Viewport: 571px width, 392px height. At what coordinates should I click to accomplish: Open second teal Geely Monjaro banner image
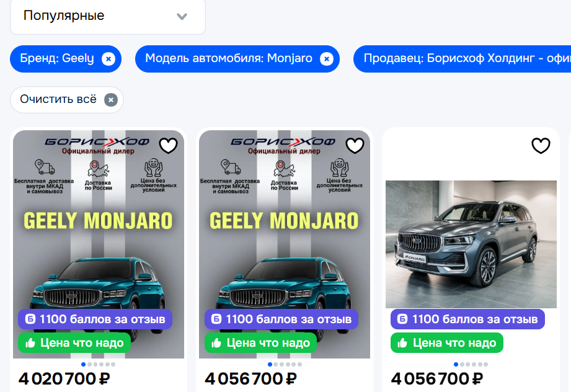285,244
